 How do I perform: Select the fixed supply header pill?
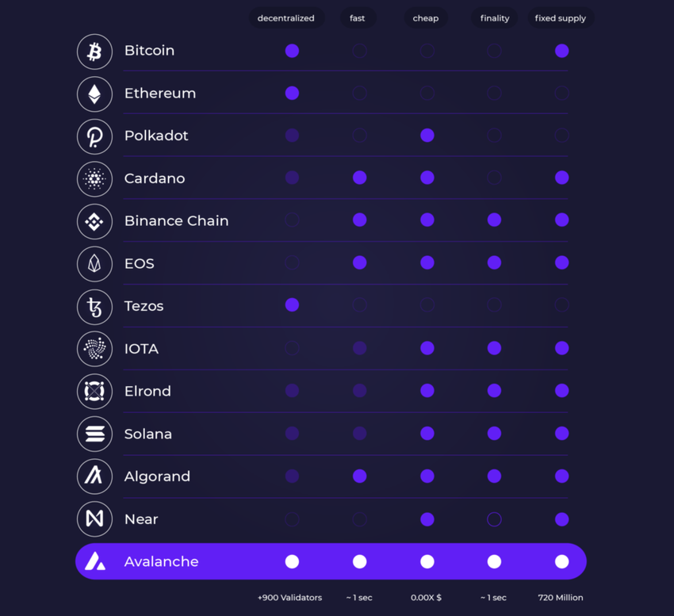(561, 18)
